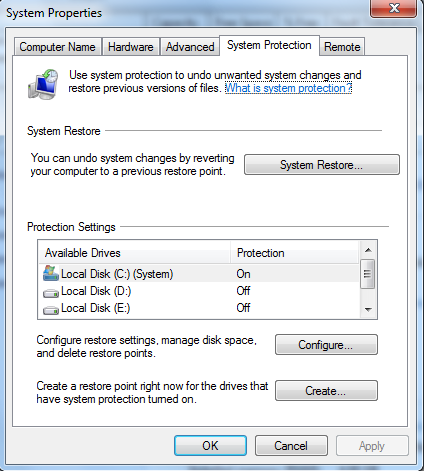424x471 pixels.
Task: Click Create... to make a restore point
Action: coord(326,390)
